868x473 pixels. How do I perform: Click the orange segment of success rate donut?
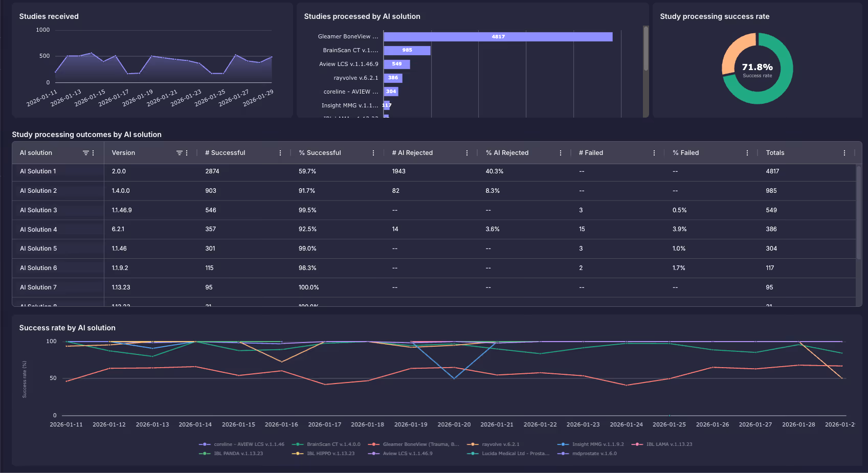733,51
